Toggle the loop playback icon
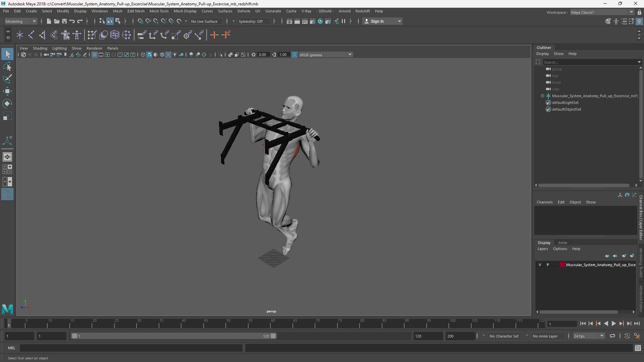 (612, 336)
